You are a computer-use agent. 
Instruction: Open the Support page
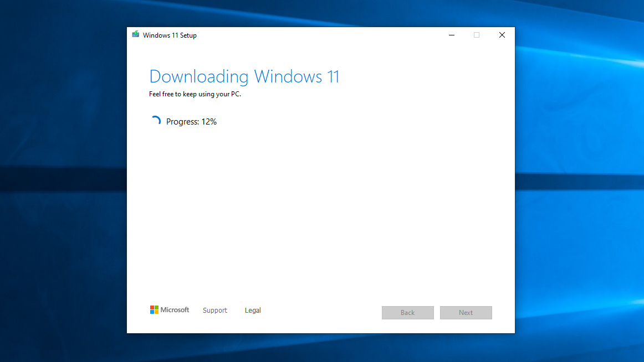[x=215, y=310]
